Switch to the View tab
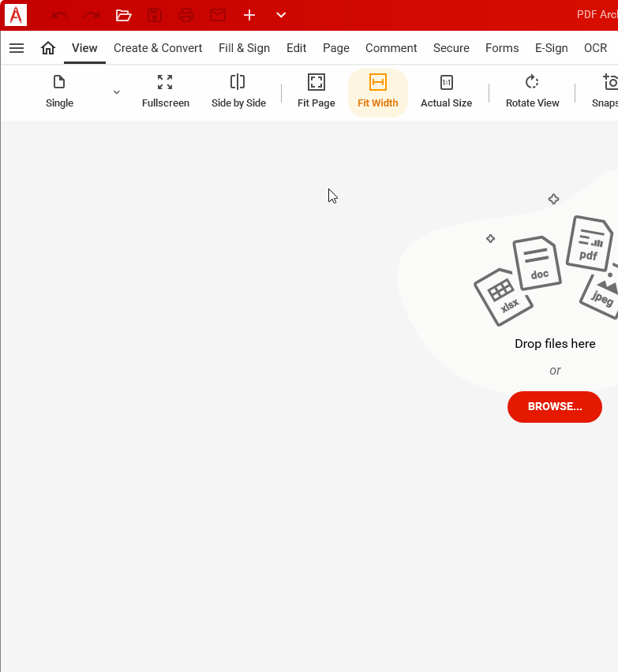The height and width of the screenshot is (672, 618). click(84, 48)
